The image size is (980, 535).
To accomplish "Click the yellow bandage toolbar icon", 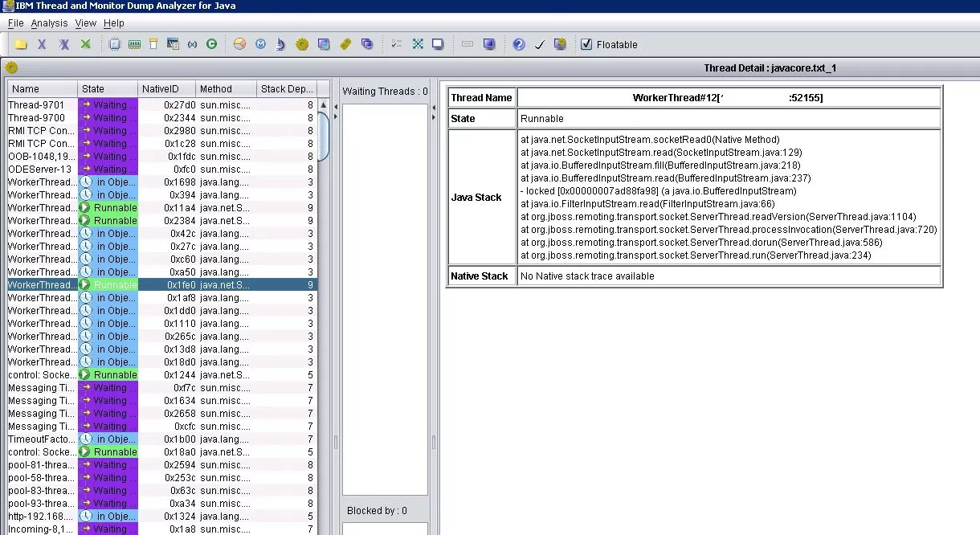I will 345,44.
